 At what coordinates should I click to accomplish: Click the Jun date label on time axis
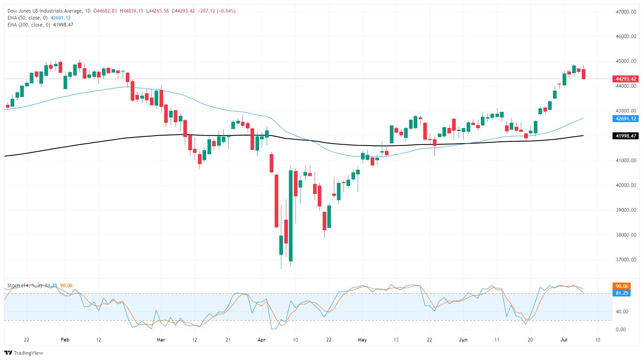[463, 340]
